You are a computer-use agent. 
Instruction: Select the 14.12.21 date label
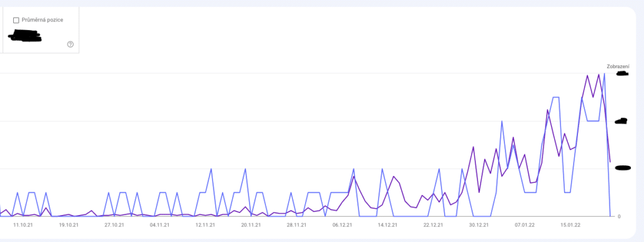[387, 225]
